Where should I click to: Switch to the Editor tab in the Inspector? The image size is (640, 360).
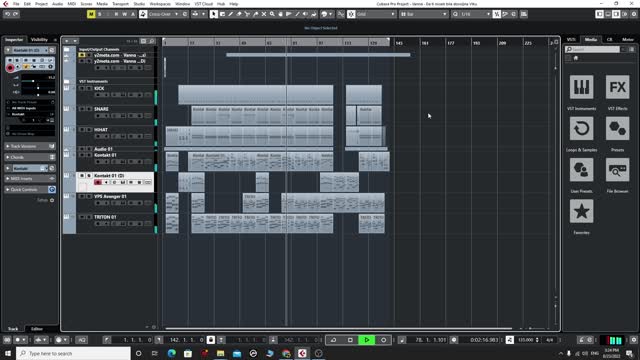tap(37, 329)
